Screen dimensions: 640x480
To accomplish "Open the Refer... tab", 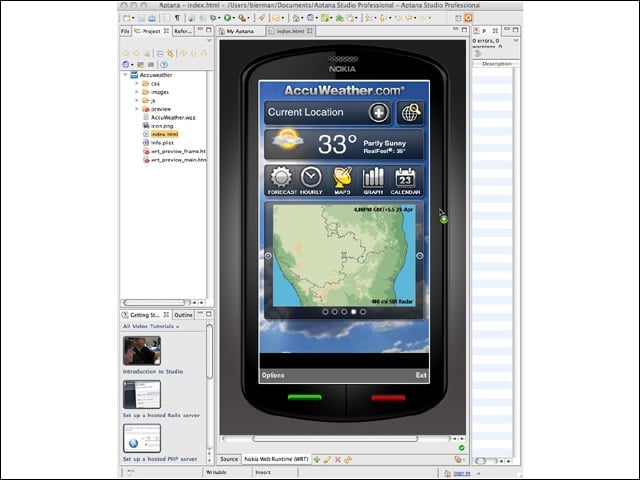I will click(182, 31).
